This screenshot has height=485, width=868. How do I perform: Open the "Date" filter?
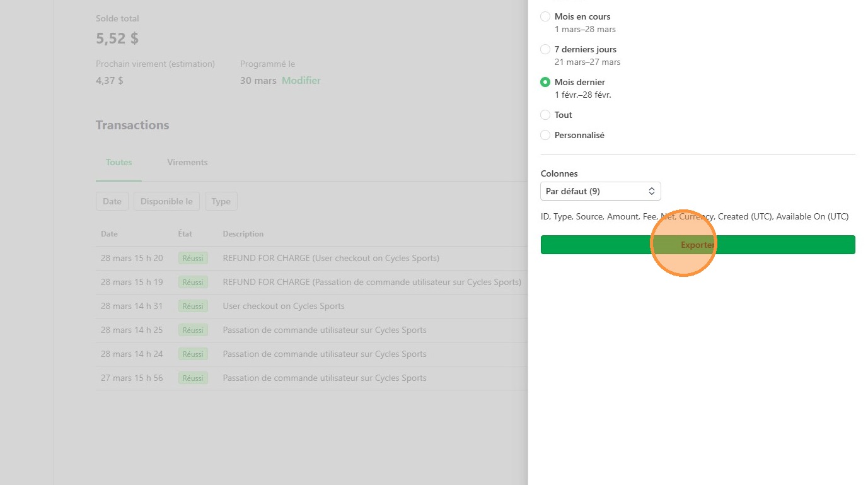112,201
